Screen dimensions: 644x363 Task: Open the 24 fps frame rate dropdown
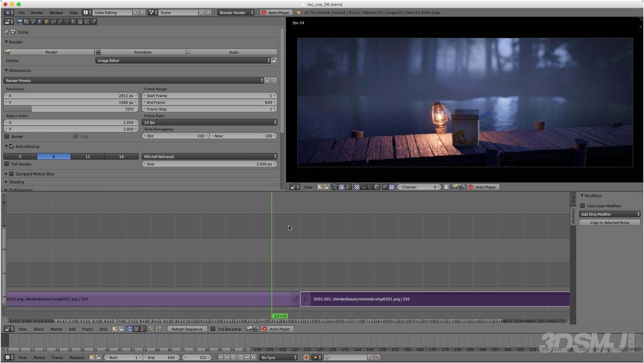[x=210, y=123]
